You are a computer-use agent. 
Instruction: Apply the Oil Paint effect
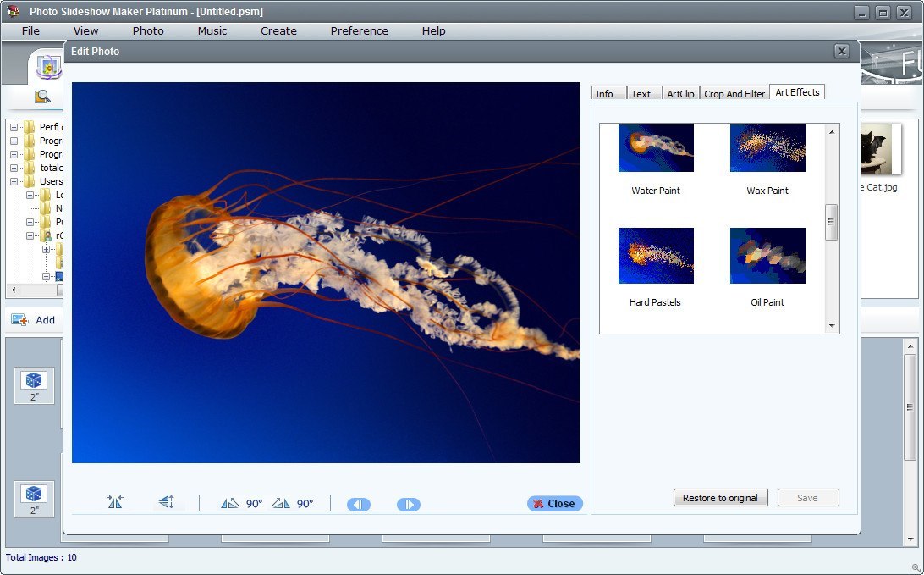tap(767, 255)
